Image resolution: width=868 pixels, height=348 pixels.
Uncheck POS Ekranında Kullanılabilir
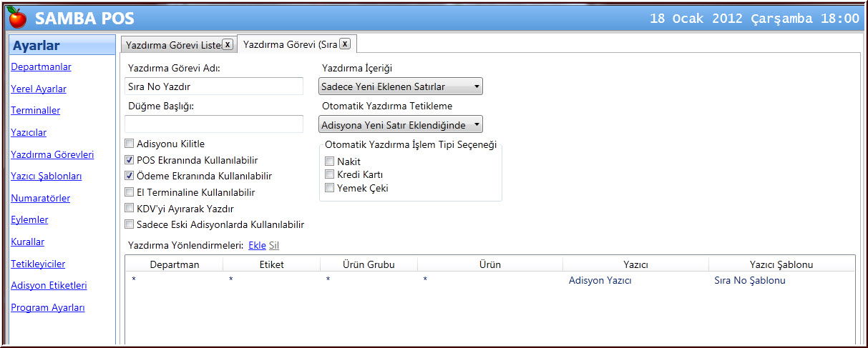(130, 160)
